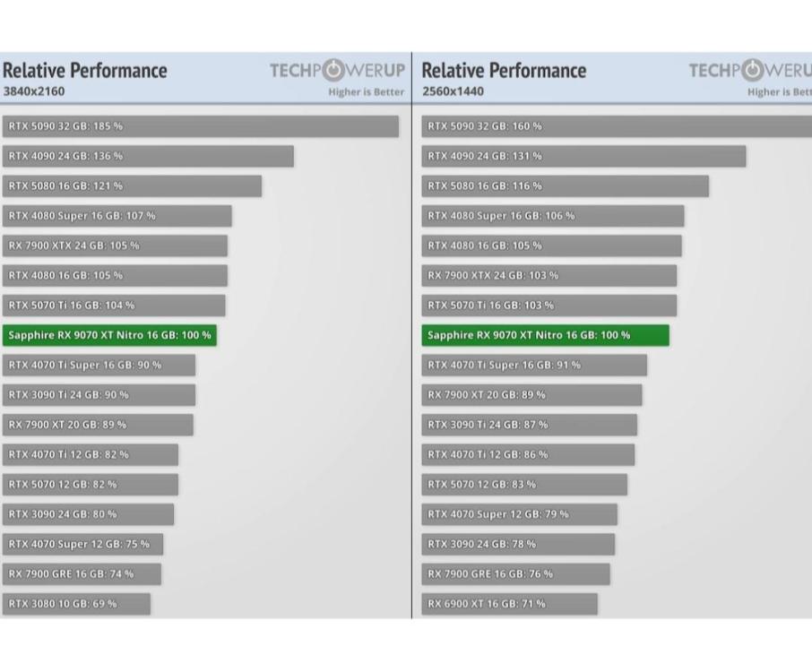Click the TechPowerUp power icon in 3840x2160 chart

tap(333, 71)
